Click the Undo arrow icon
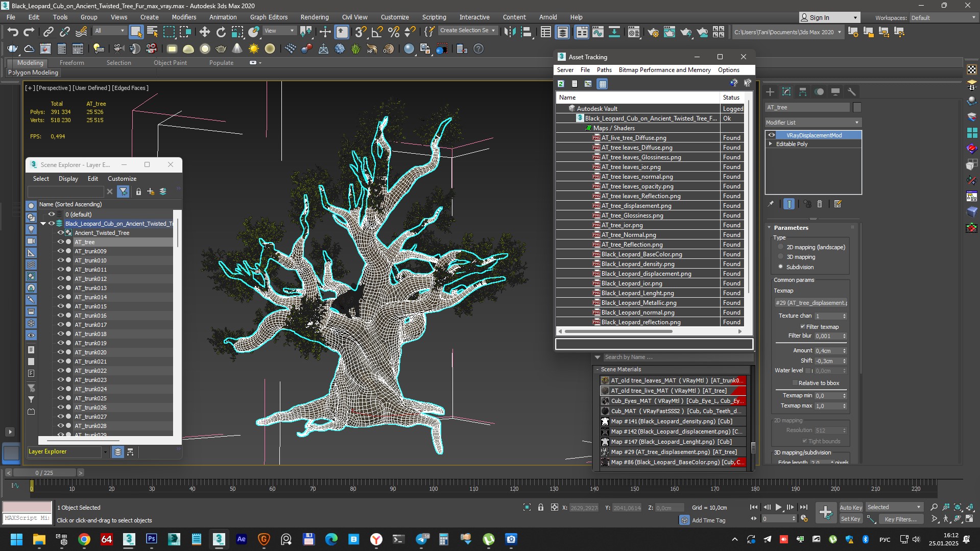 [13, 32]
